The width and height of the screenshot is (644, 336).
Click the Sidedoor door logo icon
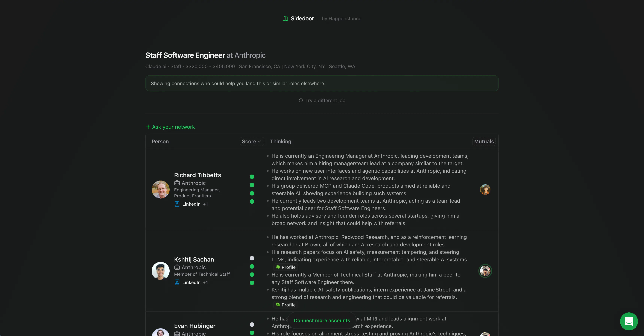coord(285,19)
